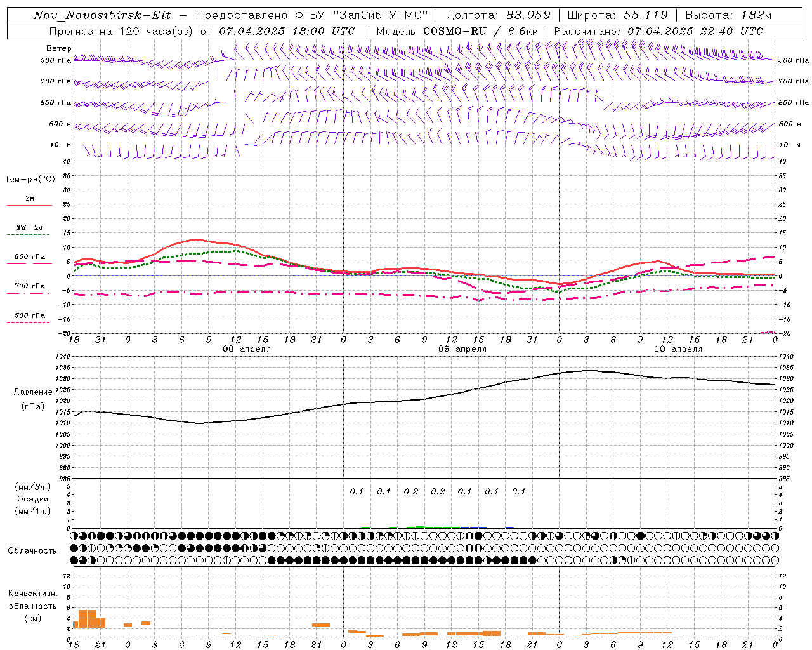Click the model name COSMO-RU / 6.6км
This screenshot has height=650, width=812.
pyautogui.click(x=481, y=31)
